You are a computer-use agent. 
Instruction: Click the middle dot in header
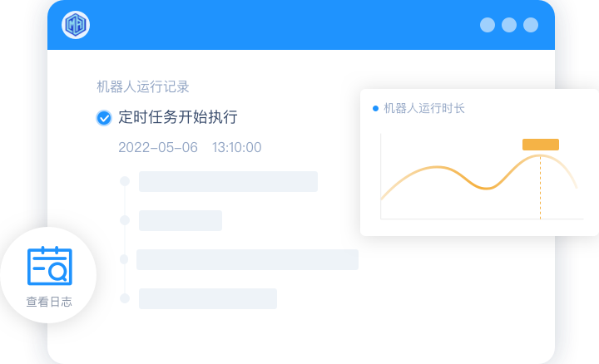pyautogui.click(x=509, y=25)
